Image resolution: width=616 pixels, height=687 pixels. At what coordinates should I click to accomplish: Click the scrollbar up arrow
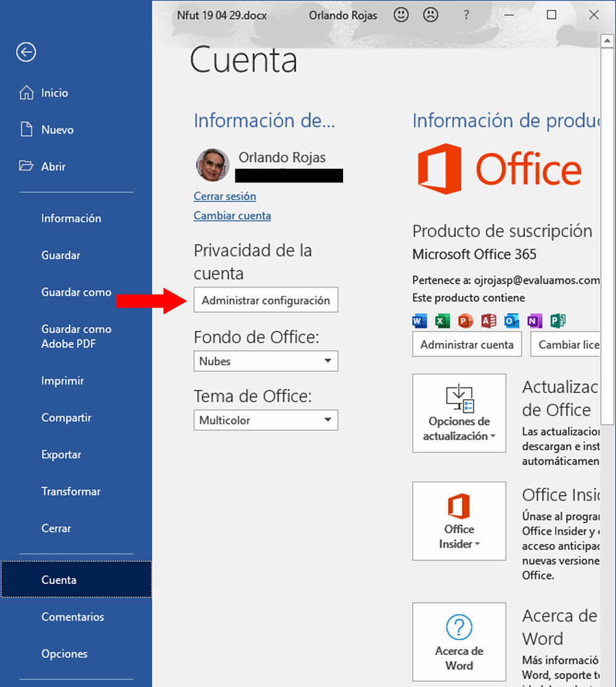point(607,41)
